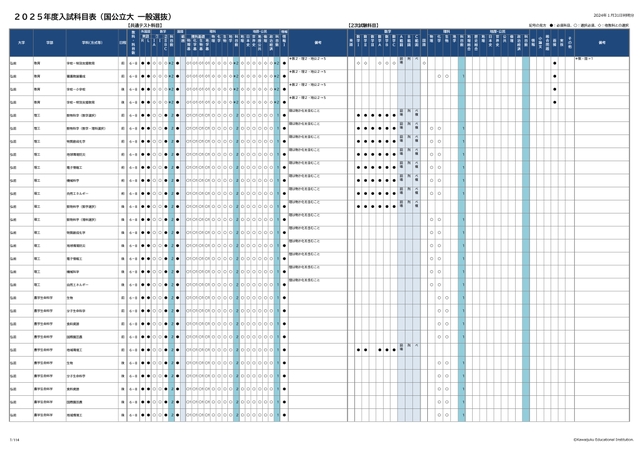Screen dimensions: 644x455
Task: Click the 7/114 page number
Action: [x=14, y=438]
